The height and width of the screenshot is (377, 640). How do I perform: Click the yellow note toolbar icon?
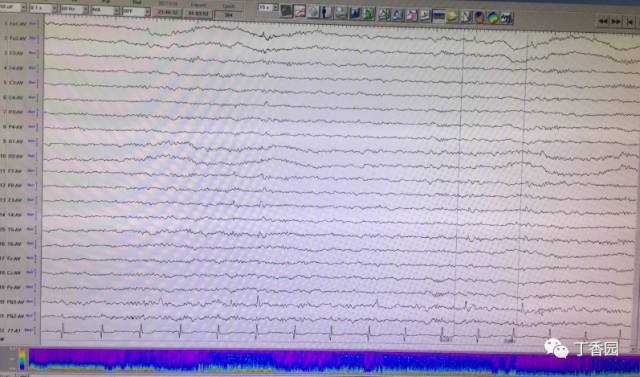point(453,16)
